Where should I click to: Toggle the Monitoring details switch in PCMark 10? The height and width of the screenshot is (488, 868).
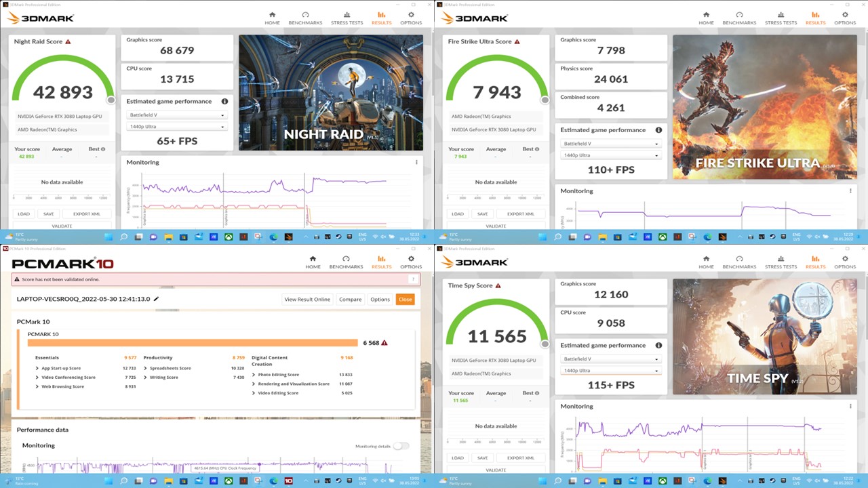[401, 446]
